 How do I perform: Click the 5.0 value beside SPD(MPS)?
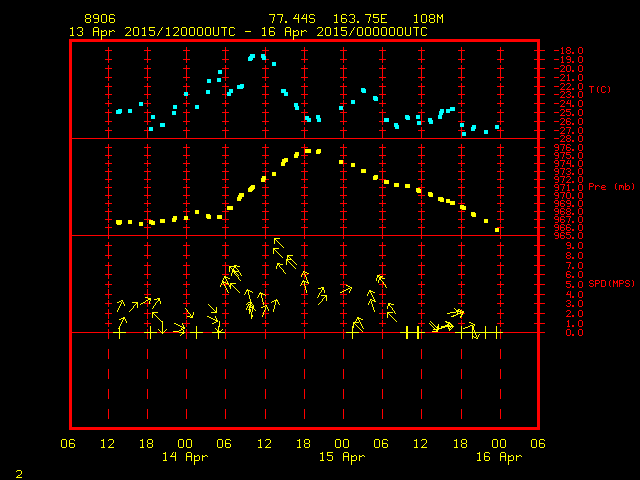point(574,285)
